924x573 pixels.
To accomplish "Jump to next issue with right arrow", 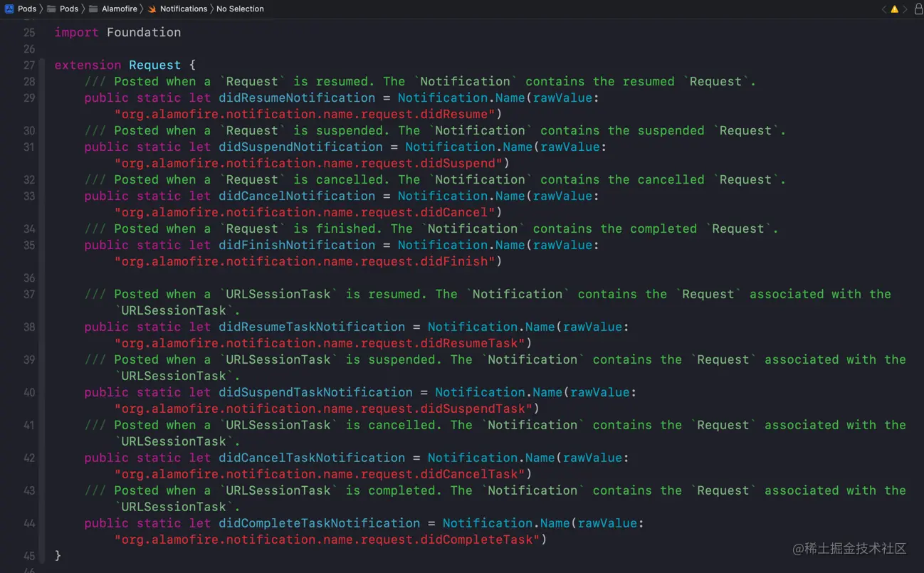I will (x=905, y=9).
